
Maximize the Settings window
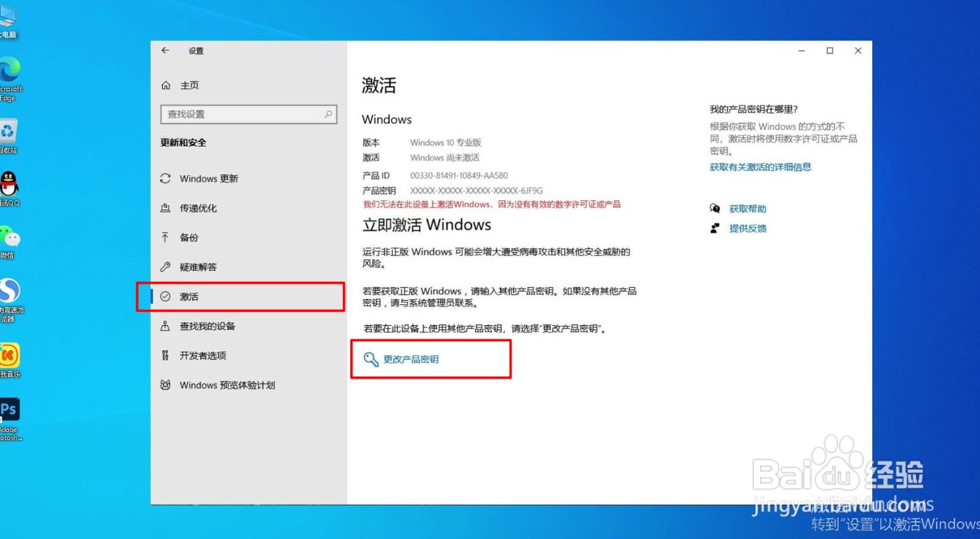click(x=830, y=51)
